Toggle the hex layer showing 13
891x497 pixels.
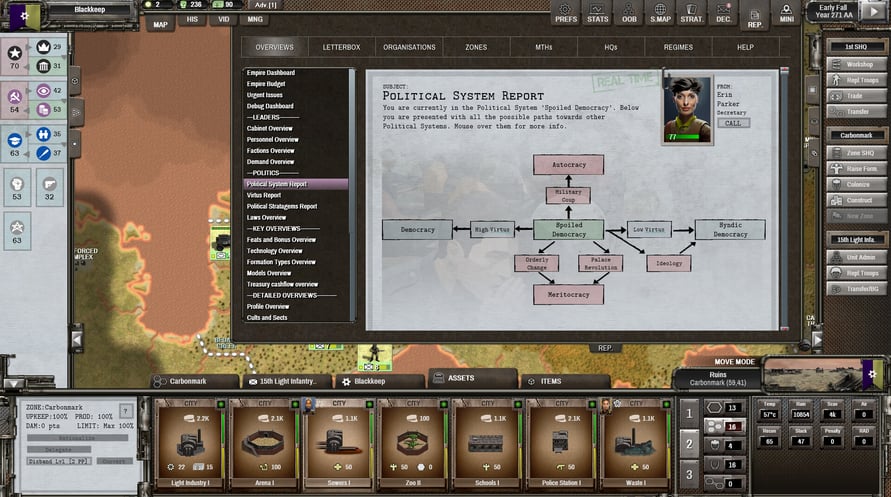724,407
